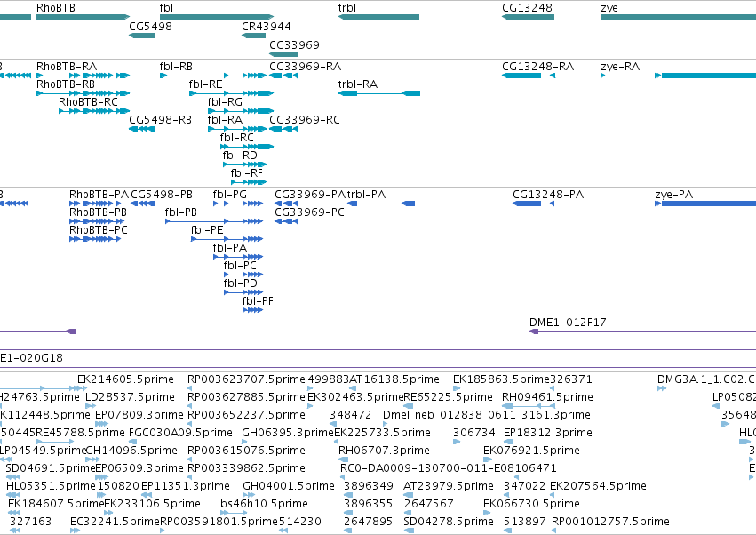Screen dimensions: 756x535
Task: Select the CG33969 gene bar
Action: (x=283, y=54)
